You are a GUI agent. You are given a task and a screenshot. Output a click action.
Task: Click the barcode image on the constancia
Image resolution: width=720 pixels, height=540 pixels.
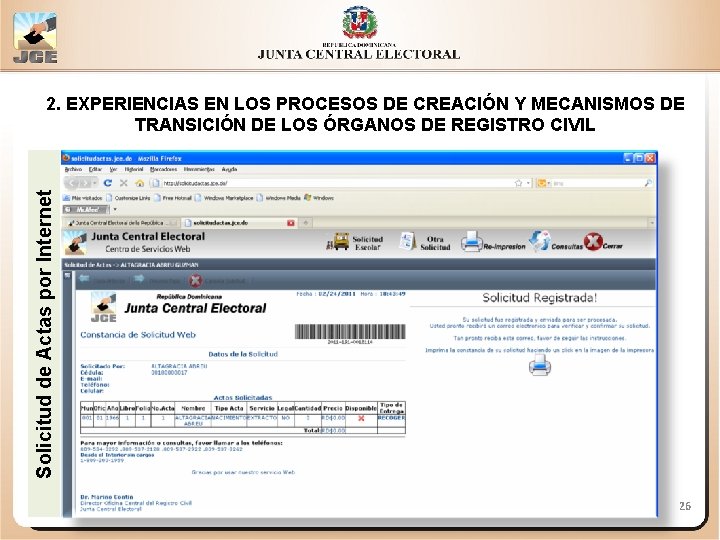350,332
